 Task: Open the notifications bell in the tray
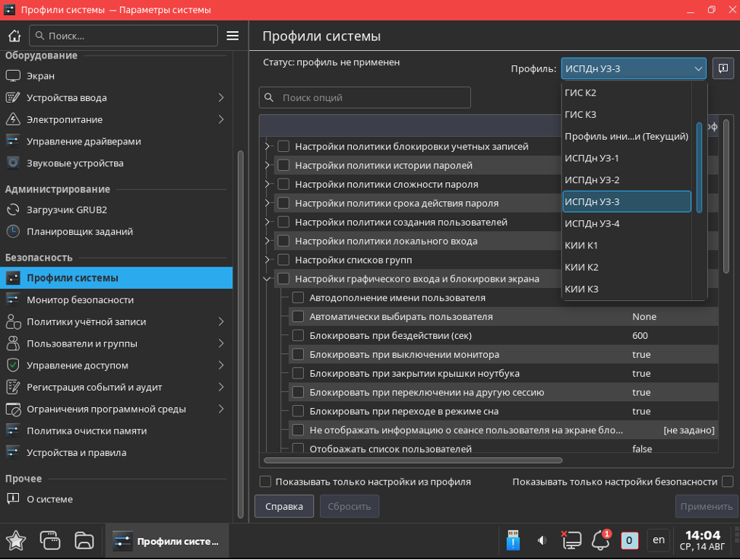point(601,540)
